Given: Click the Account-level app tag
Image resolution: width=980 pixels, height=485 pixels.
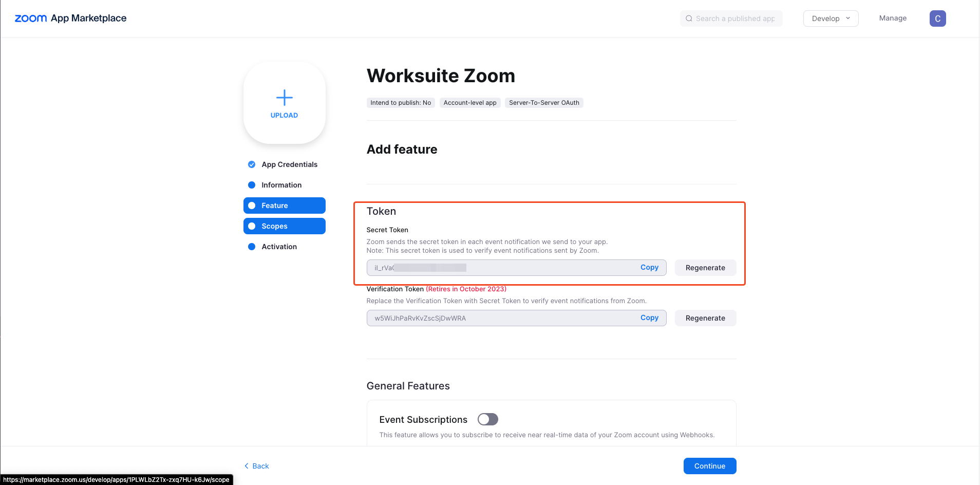Looking at the screenshot, I should tap(470, 103).
